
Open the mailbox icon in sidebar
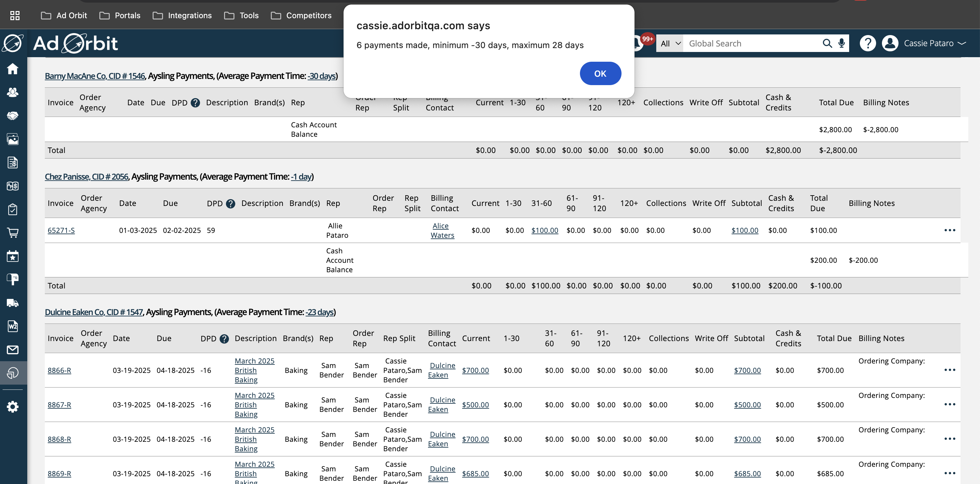[x=13, y=280]
